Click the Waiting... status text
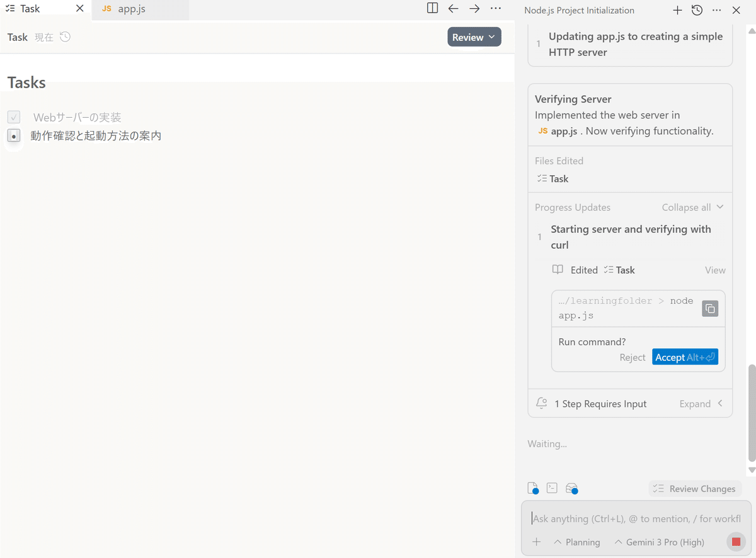 (547, 443)
